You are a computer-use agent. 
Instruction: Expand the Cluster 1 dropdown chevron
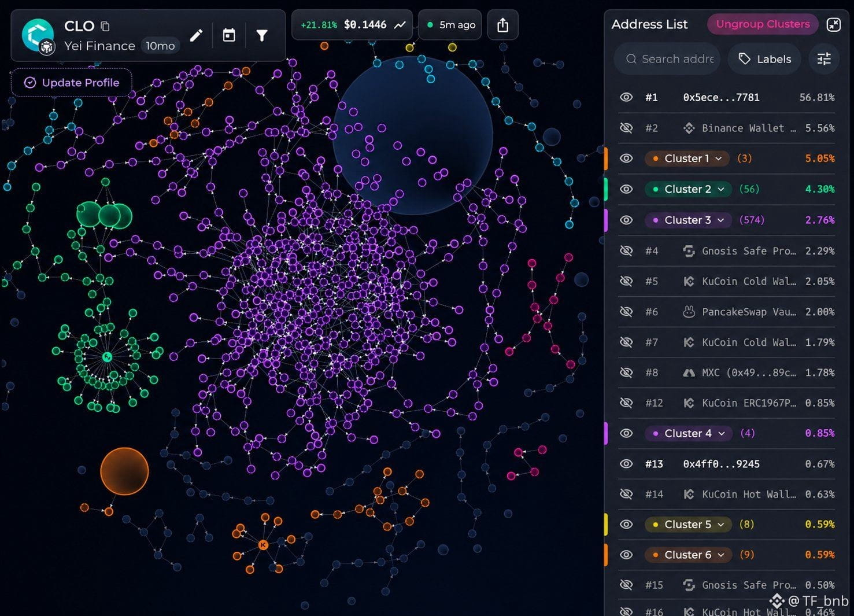click(x=719, y=158)
